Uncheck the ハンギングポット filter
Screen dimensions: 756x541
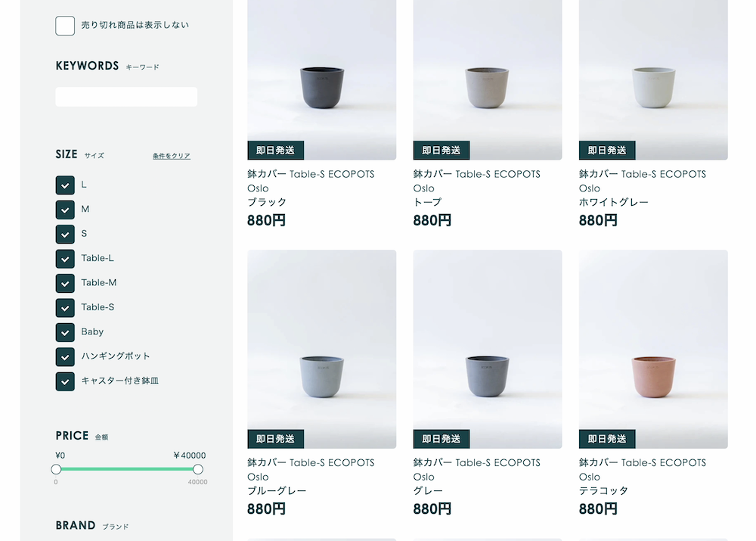(x=65, y=356)
